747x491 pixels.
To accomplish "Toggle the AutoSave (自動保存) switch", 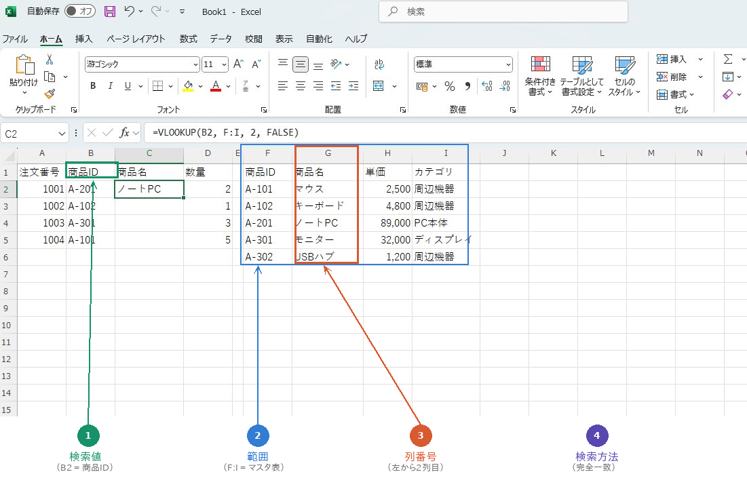I will (80, 12).
